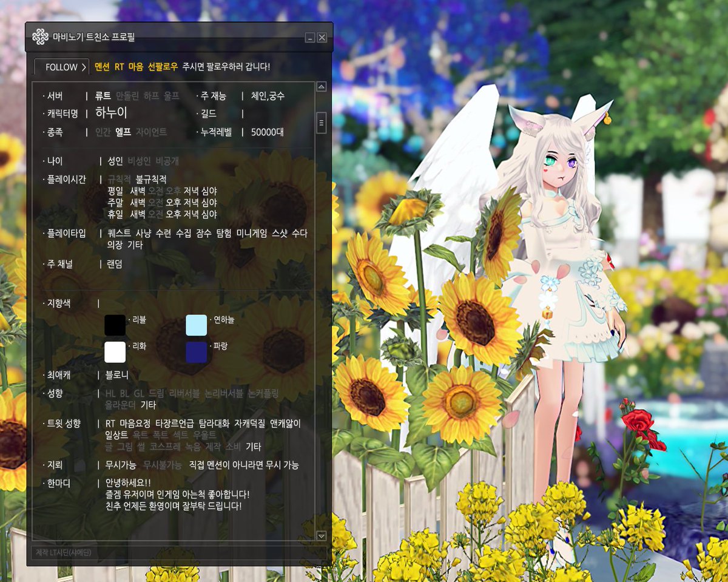The image size is (728, 582).
Task: Toggle HL in the 성향 row
Action: point(110,394)
